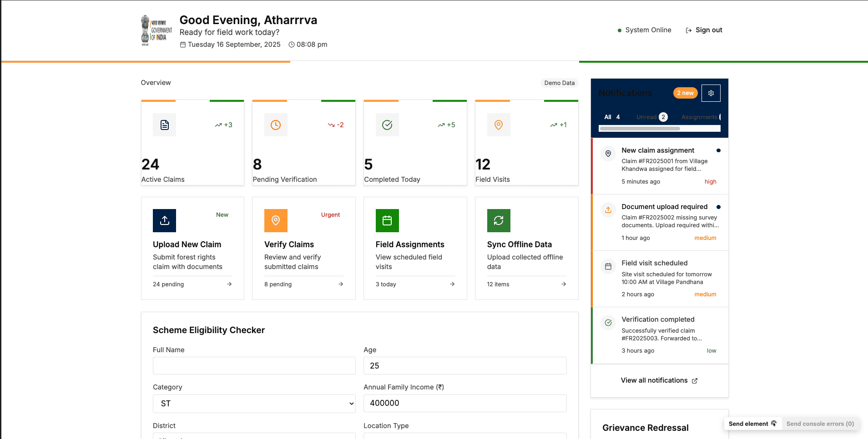Click the Verification completed check icon

click(x=608, y=323)
